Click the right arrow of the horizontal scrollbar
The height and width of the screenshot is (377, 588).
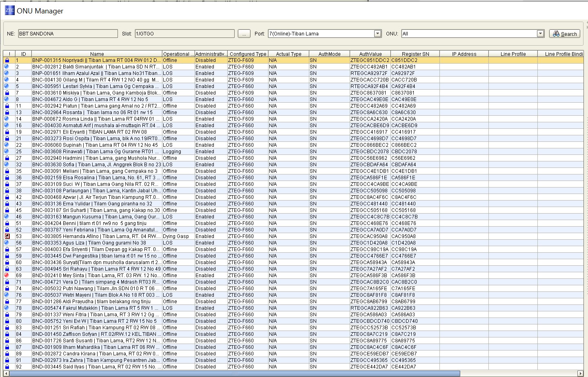(580, 374)
